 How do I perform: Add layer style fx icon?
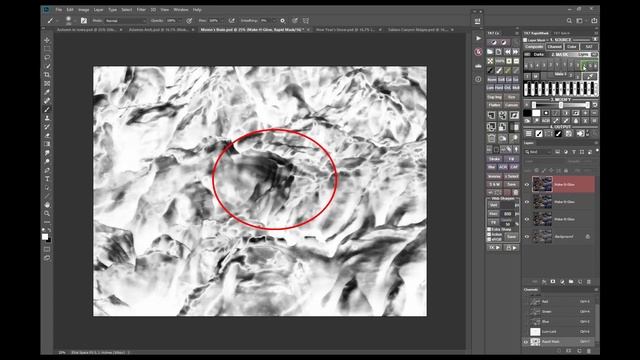[x=544, y=282]
